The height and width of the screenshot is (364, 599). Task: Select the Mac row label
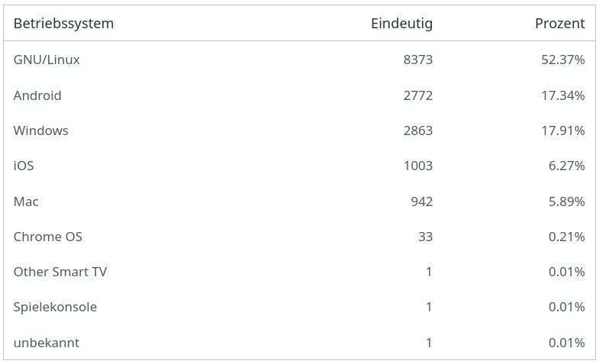point(26,201)
